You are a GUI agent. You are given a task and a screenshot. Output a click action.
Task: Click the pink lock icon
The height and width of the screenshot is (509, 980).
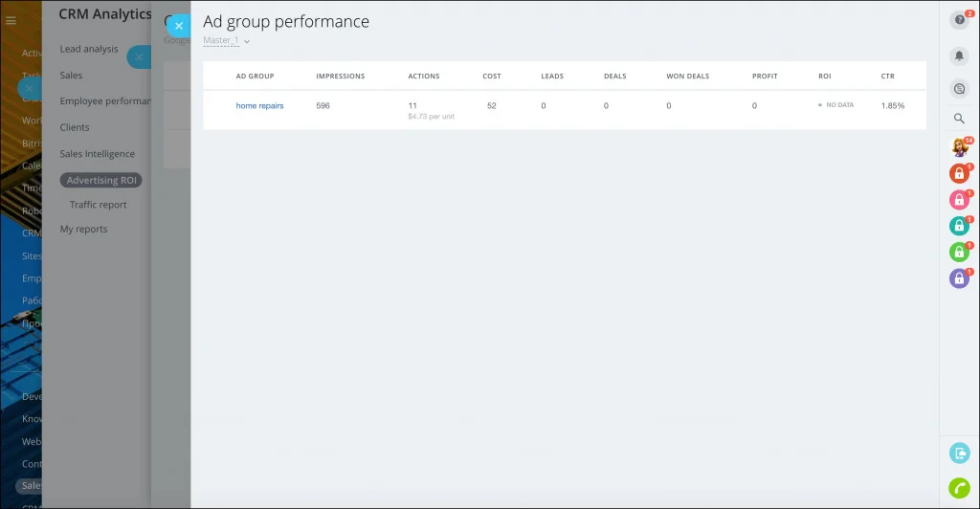click(x=959, y=200)
